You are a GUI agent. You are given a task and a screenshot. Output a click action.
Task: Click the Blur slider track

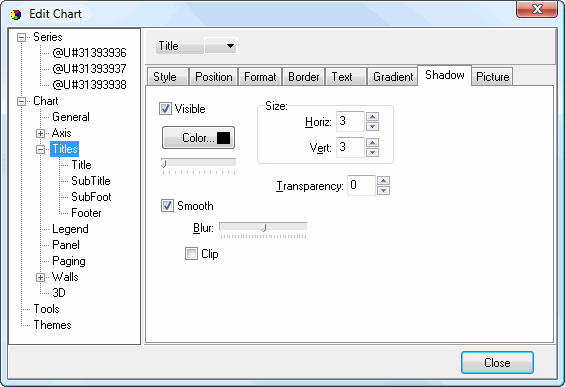tap(263, 227)
